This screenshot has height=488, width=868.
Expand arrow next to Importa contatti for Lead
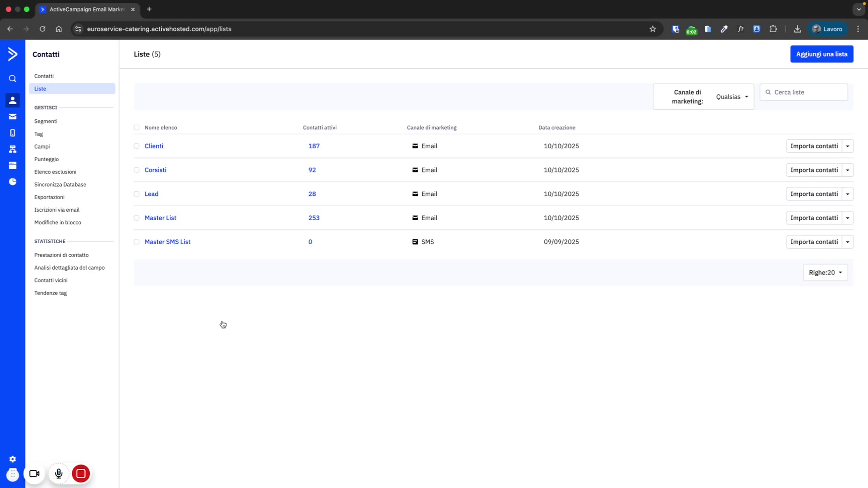pyautogui.click(x=847, y=194)
